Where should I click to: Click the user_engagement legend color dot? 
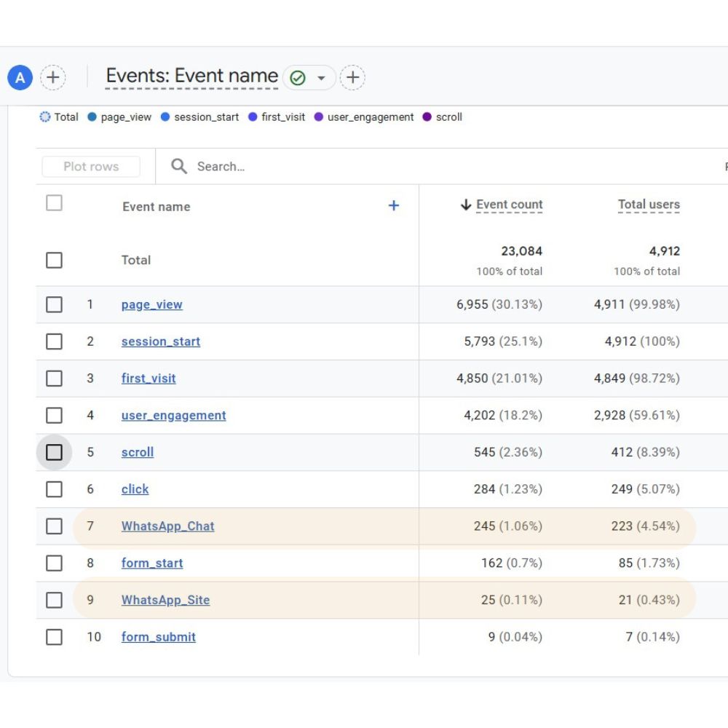(319, 117)
